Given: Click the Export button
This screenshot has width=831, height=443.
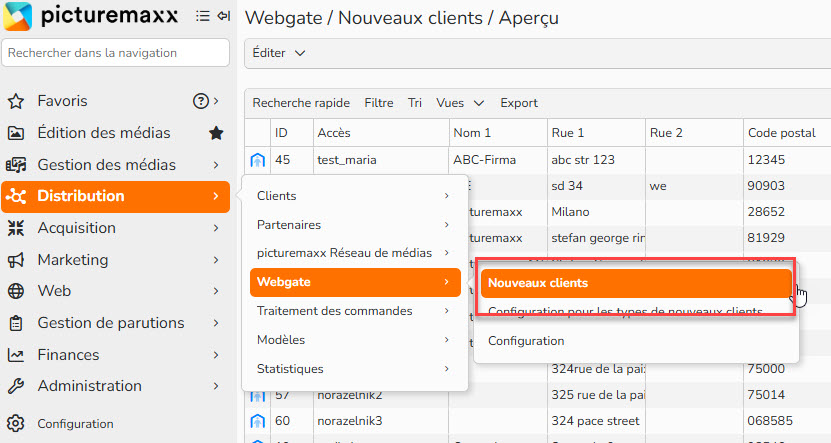Looking at the screenshot, I should click(x=519, y=103).
